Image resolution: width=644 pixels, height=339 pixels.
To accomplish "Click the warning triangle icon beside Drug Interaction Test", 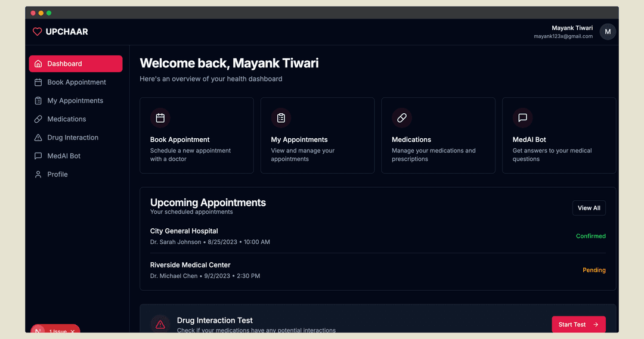I will tap(160, 325).
